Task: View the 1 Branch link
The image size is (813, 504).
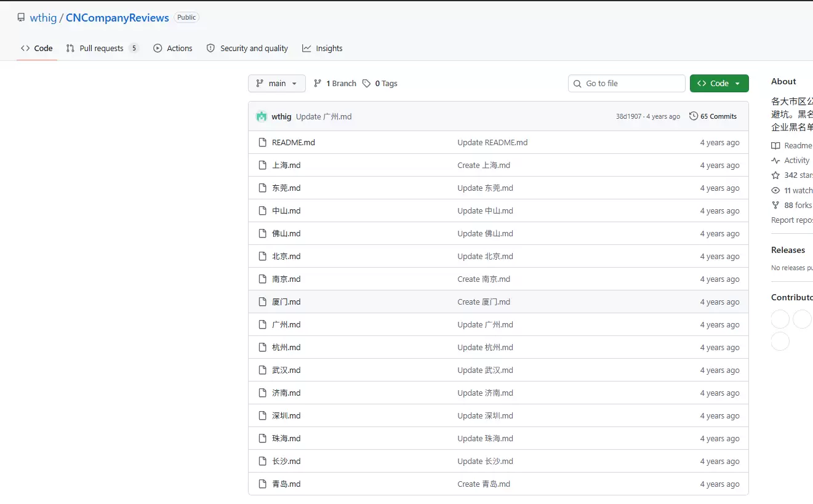Action: (x=335, y=84)
